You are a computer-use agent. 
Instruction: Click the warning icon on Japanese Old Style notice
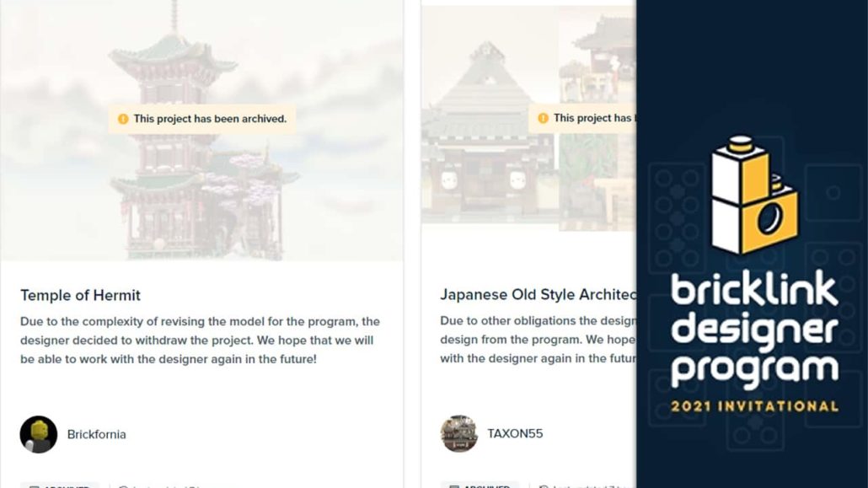point(543,119)
